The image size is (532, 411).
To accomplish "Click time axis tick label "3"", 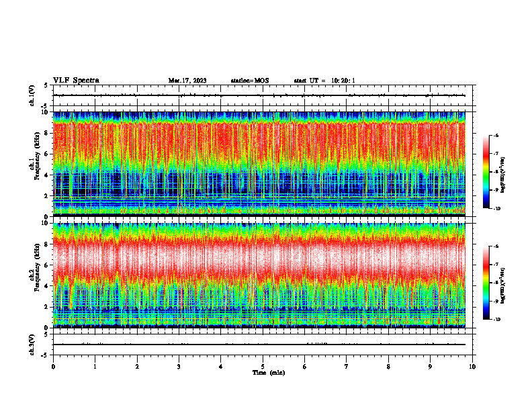I will (179, 367).
